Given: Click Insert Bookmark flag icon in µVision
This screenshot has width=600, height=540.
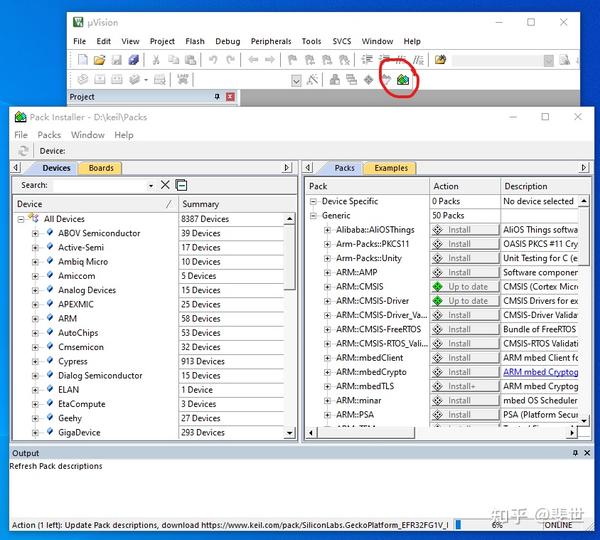Looking at the screenshot, I should (x=292, y=60).
